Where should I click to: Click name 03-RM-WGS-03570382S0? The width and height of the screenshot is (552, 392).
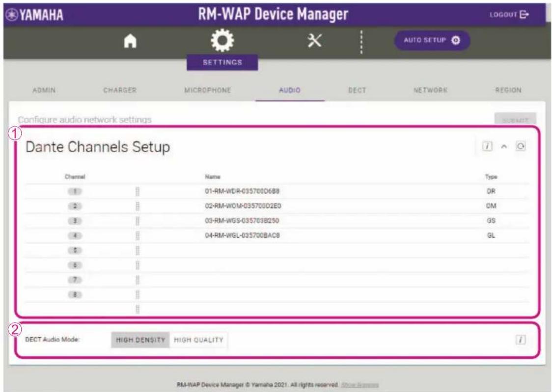(242, 221)
